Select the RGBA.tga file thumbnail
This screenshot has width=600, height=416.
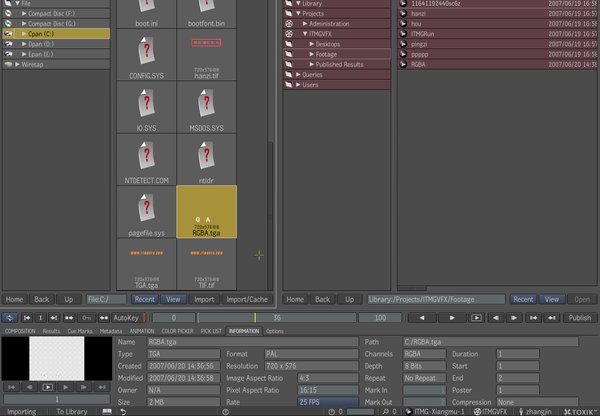pyautogui.click(x=207, y=211)
